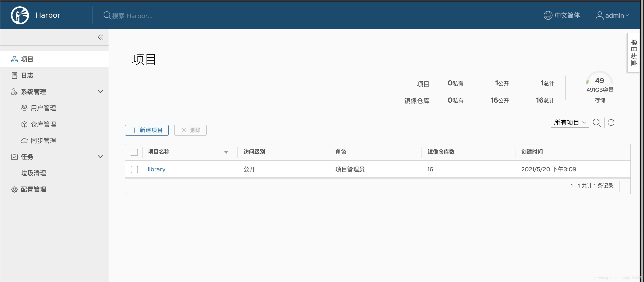Click the 仓库管理 cube icon
Screen dimensions: 644x282
coord(24,124)
